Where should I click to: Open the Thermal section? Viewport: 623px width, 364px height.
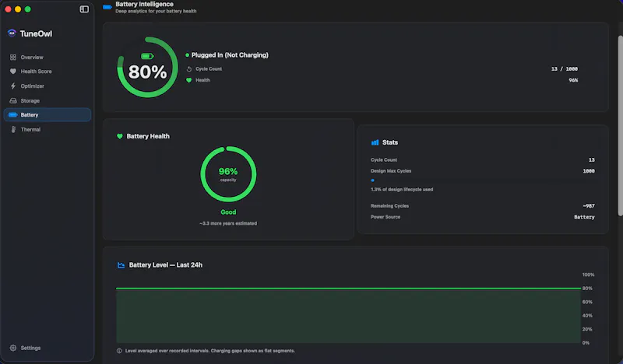coord(48,129)
